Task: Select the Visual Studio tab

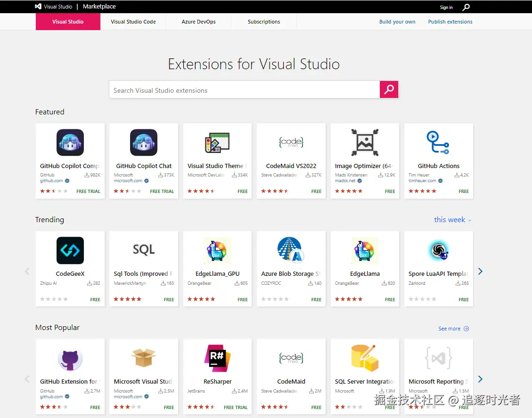Action: tap(68, 22)
